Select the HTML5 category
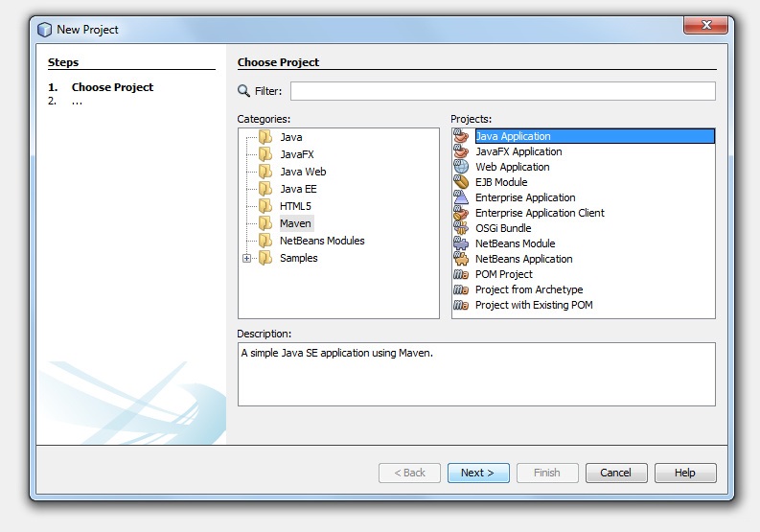The height and width of the screenshot is (532, 760). 295,206
